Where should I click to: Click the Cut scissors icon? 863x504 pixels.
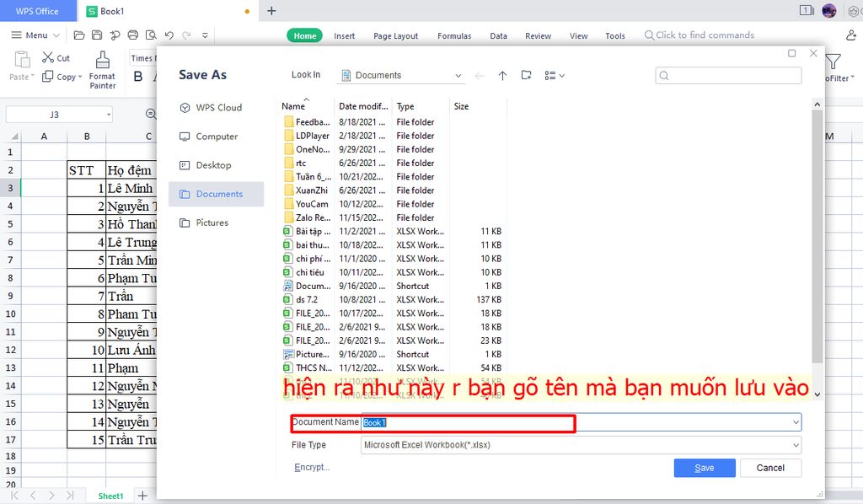click(48, 57)
